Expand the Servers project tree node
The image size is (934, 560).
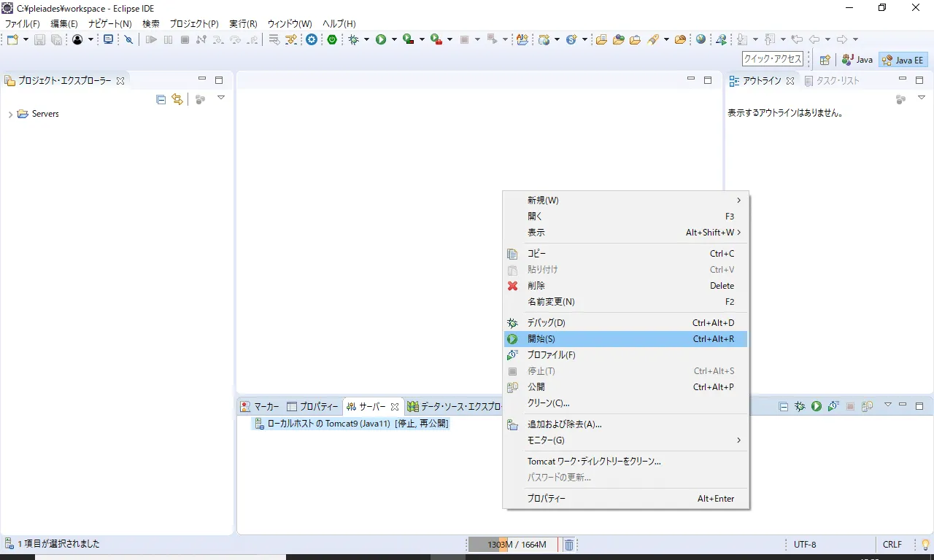coord(10,114)
